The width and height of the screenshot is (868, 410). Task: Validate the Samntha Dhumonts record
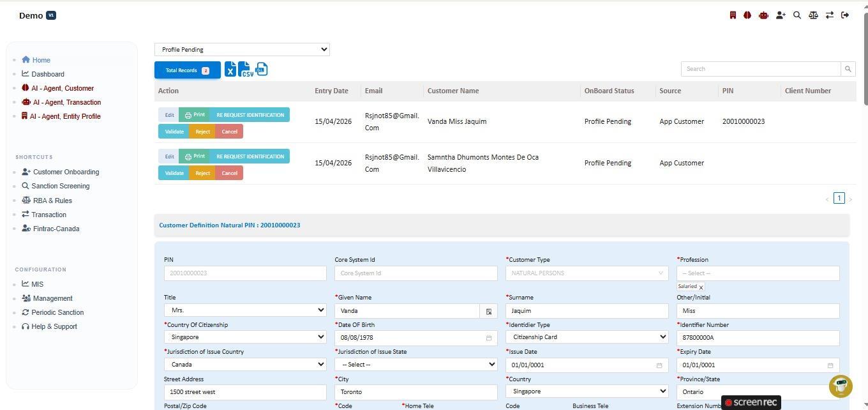(x=174, y=173)
